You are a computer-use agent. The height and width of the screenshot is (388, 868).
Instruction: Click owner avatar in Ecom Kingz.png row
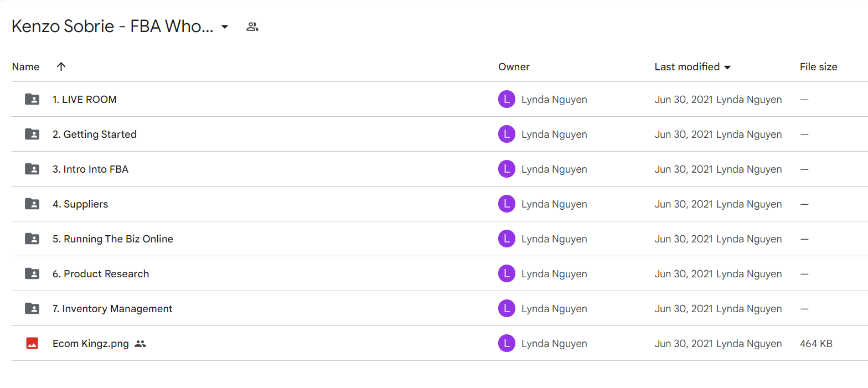point(507,344)
